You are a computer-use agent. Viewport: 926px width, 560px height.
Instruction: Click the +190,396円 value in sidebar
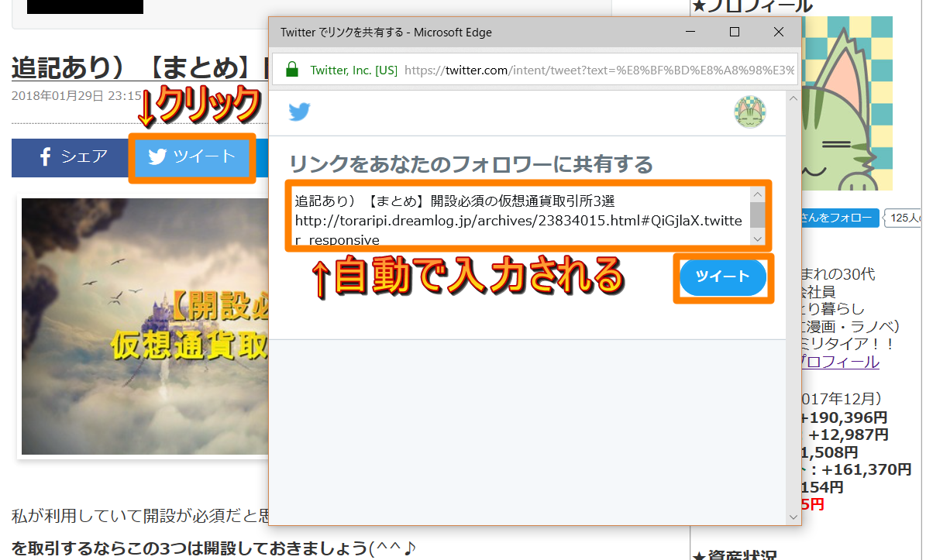[x=844, y=417]
